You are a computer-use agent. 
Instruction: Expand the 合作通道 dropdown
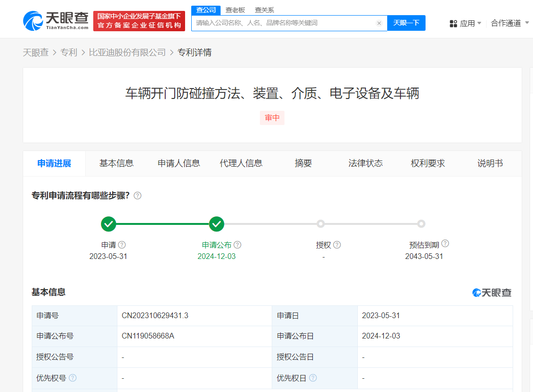[510, 23]
